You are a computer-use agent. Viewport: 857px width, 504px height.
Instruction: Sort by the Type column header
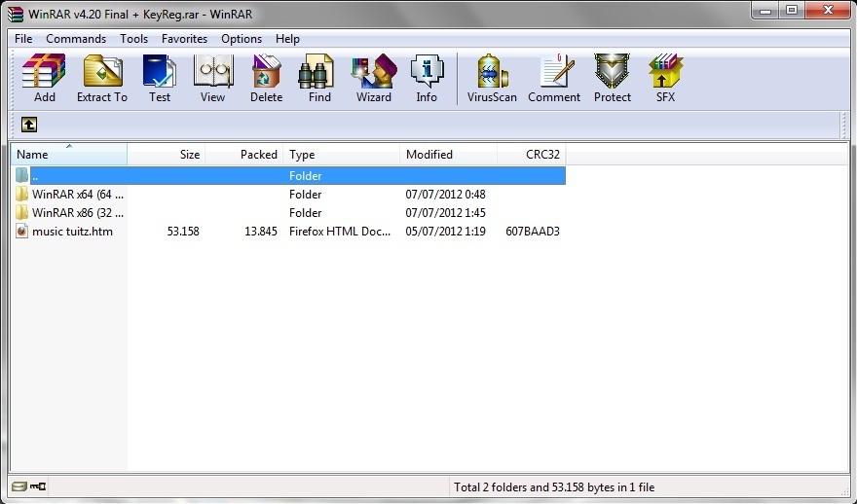pyautogui.click(x=341, y=155)
